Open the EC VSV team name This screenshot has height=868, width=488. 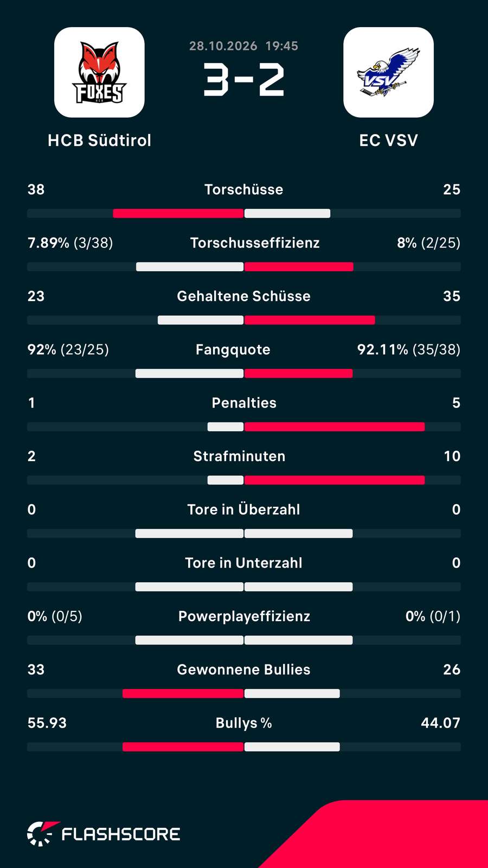pos(388,141)
